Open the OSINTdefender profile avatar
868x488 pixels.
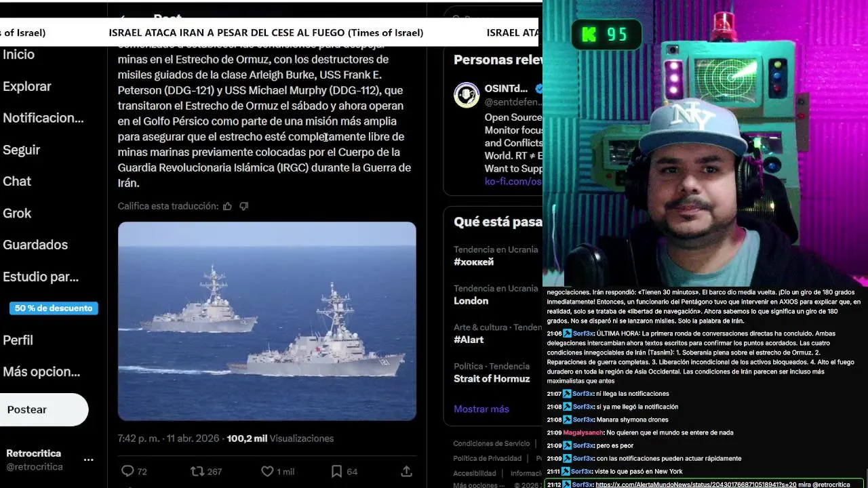[x=467, y=95]
